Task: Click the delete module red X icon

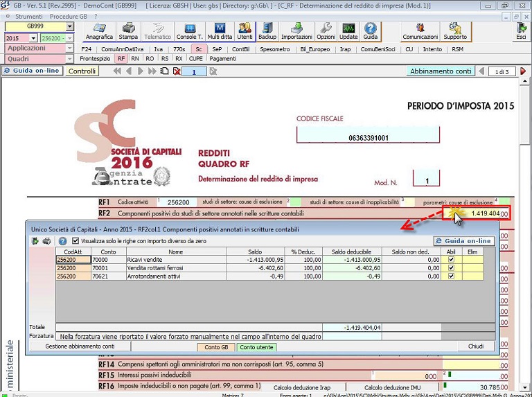Action: (177, 71)
